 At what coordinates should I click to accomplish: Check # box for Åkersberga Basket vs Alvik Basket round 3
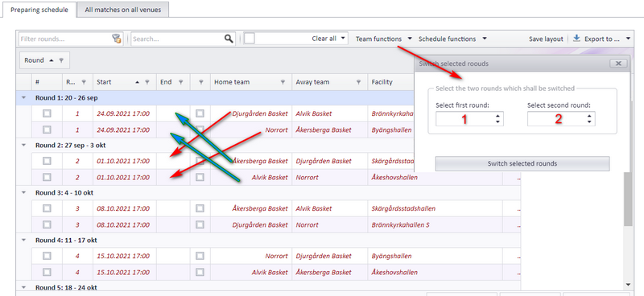tap(47, 208)
